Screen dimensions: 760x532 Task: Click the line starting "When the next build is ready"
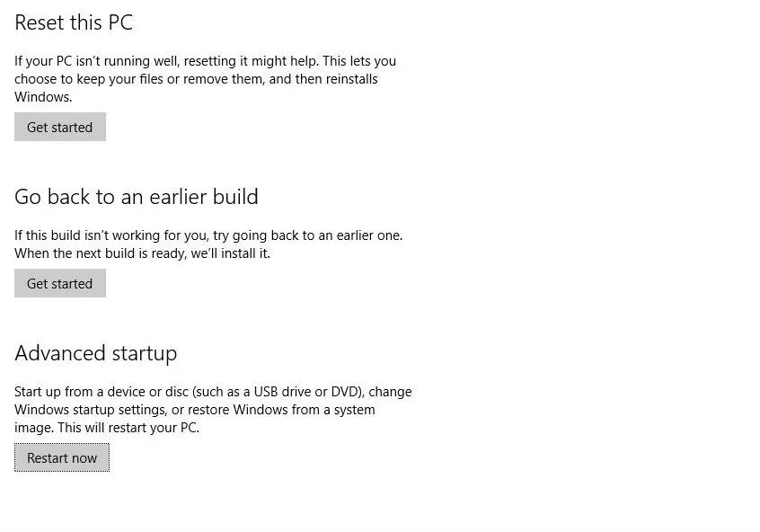(x=142, y=253)
